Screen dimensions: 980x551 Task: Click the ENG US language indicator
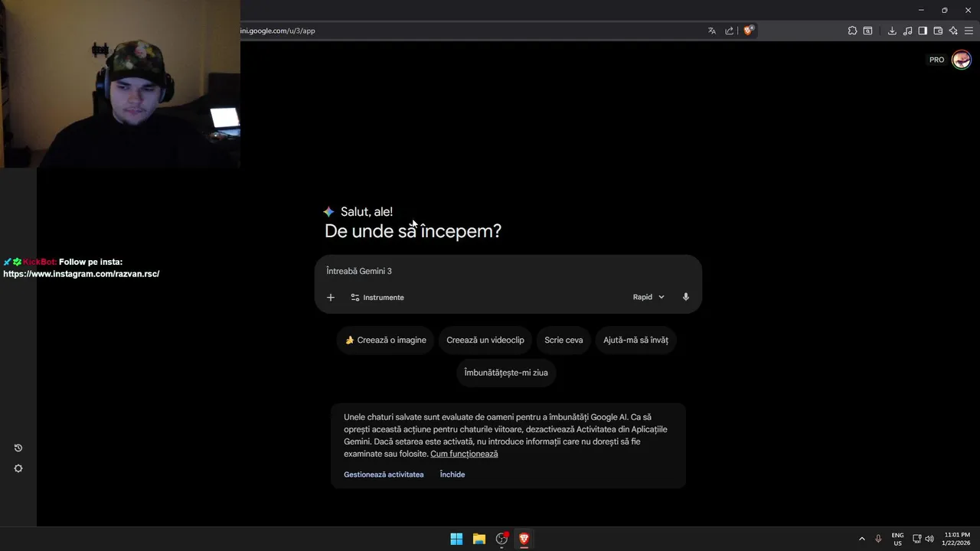pos(897,539)
